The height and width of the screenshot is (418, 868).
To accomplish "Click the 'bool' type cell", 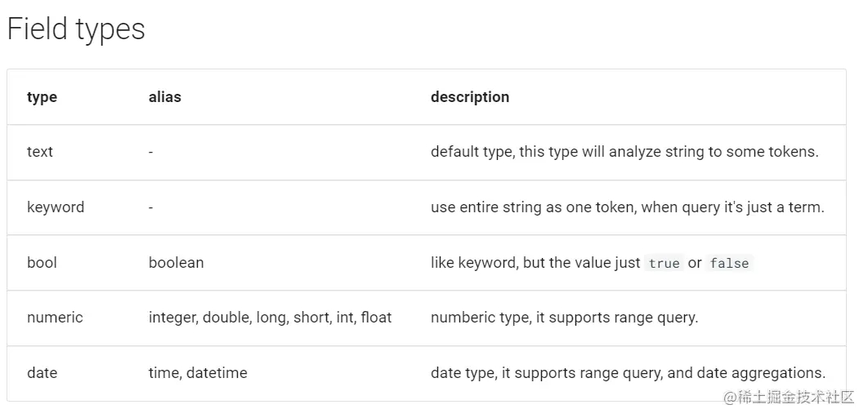I will tap(42, 262).
